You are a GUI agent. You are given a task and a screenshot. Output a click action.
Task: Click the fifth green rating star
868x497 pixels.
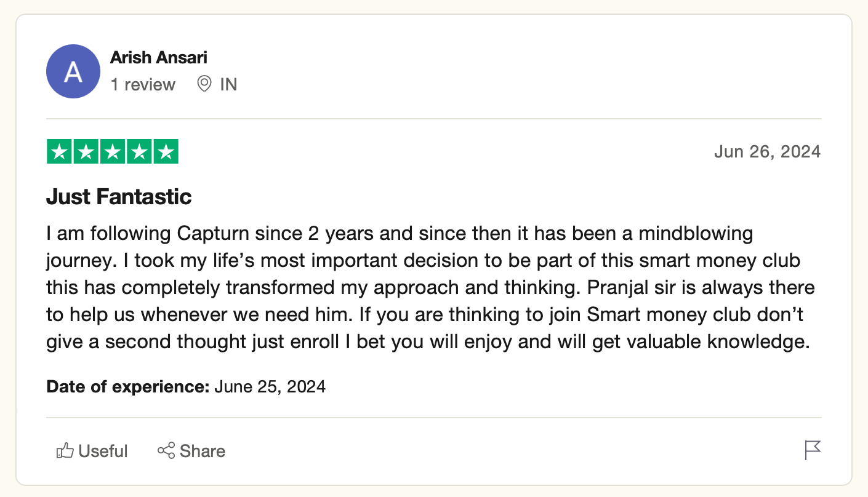tap(166, 151)
